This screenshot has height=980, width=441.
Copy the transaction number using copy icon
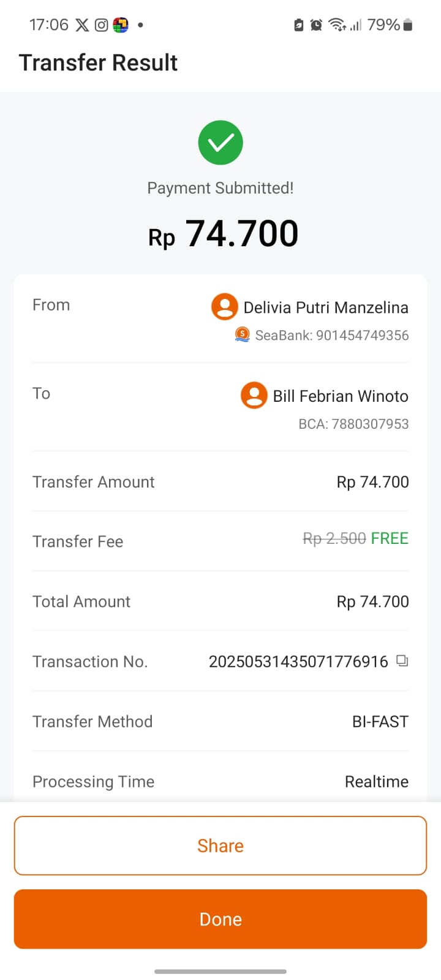point(402,661)
